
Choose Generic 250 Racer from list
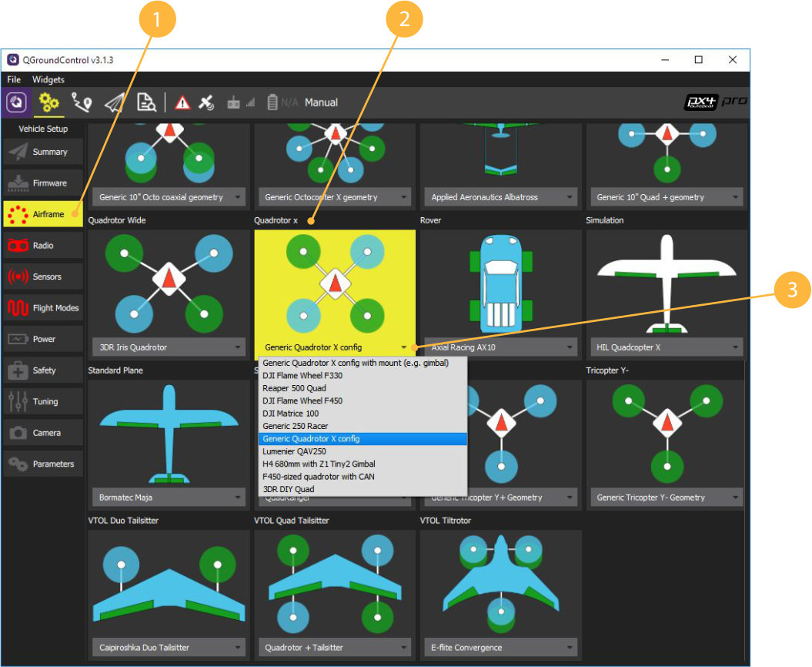363,426
